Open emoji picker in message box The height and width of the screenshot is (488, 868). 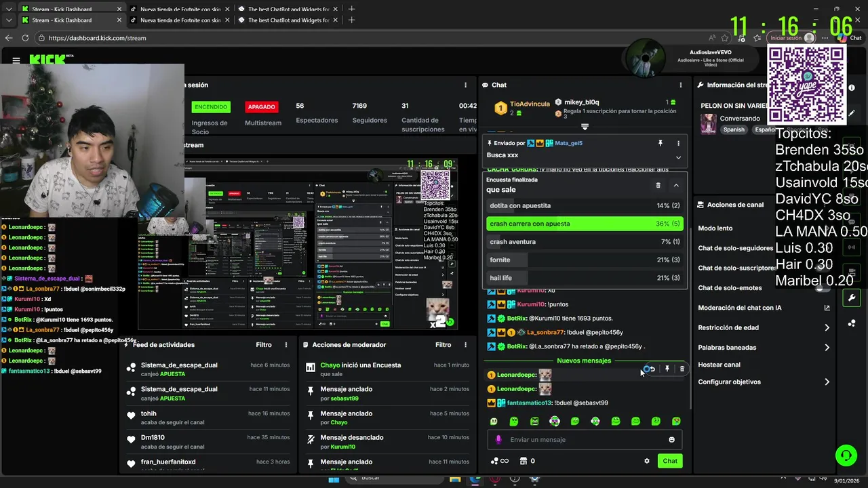672,439
